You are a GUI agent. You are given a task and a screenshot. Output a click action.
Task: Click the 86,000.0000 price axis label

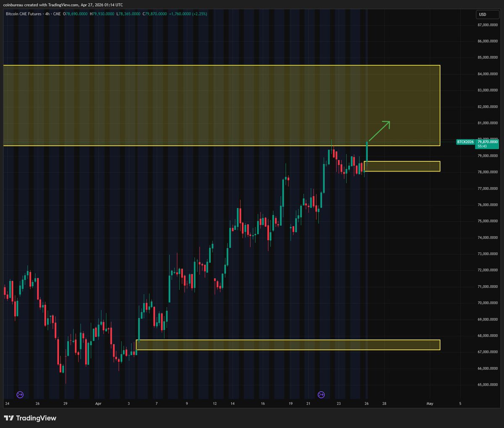pyautogui.click(x=488, y=41)
